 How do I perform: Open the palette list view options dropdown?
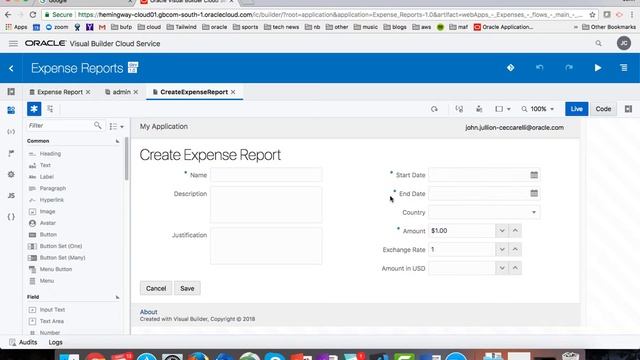[116, 126]
